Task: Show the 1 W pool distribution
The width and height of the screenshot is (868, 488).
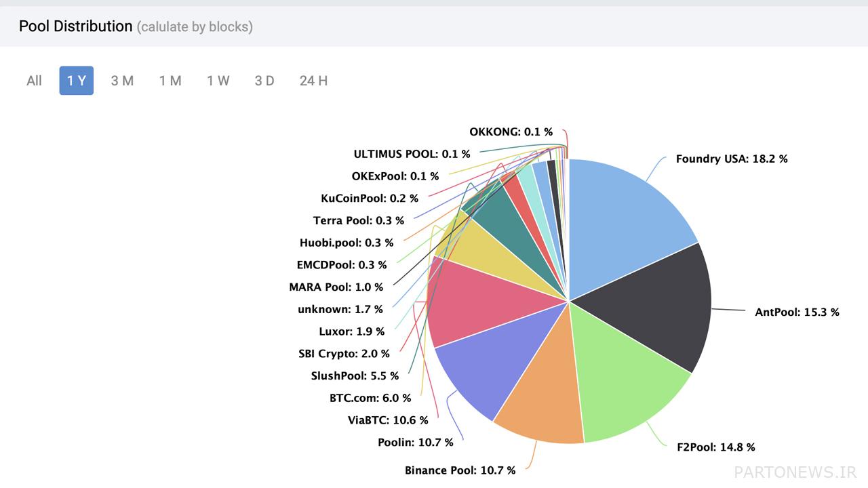Action: tap(218, 81)
